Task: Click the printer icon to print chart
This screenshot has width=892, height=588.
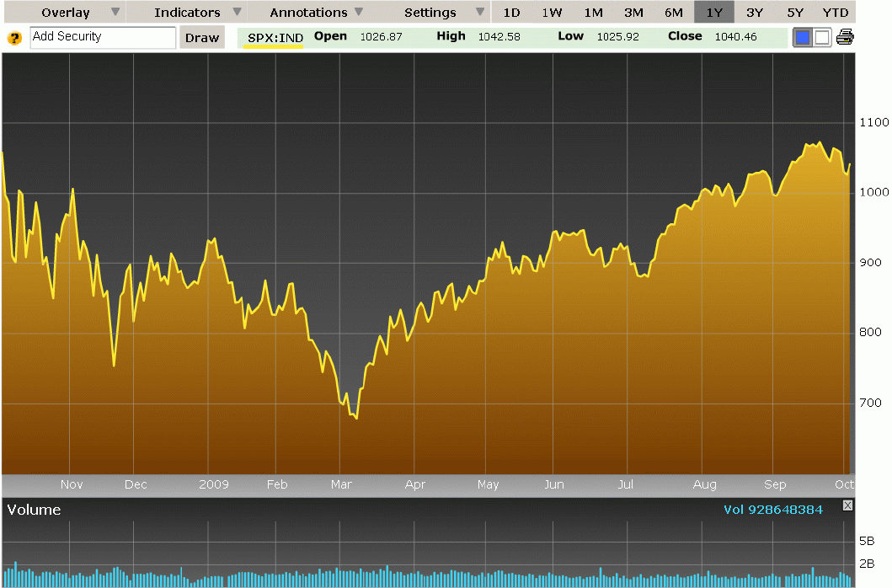Action: (845, 37)
